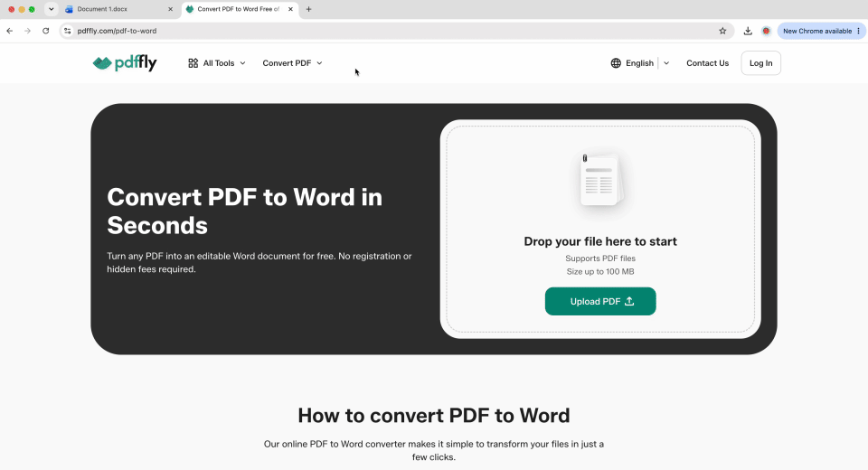This screenshot has width=868, height=470.
Task: Click the language chevron arrow
Action: (666, 63)
